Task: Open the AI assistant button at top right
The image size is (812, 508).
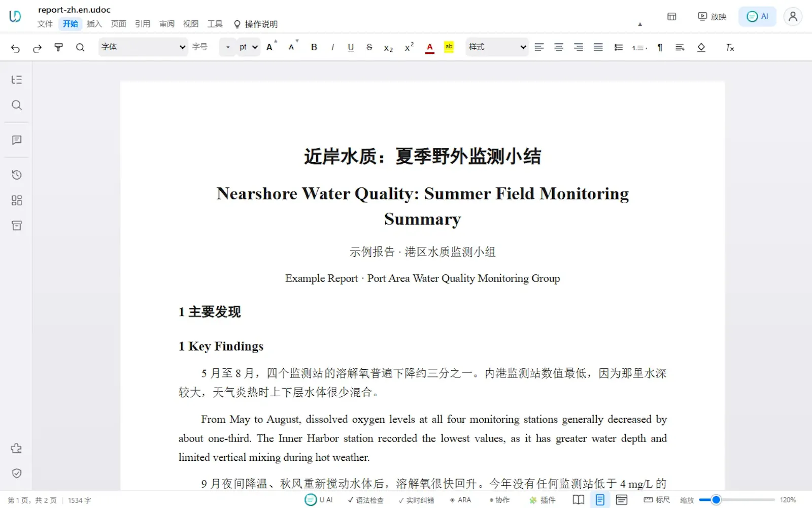Action: coord(757,17)
